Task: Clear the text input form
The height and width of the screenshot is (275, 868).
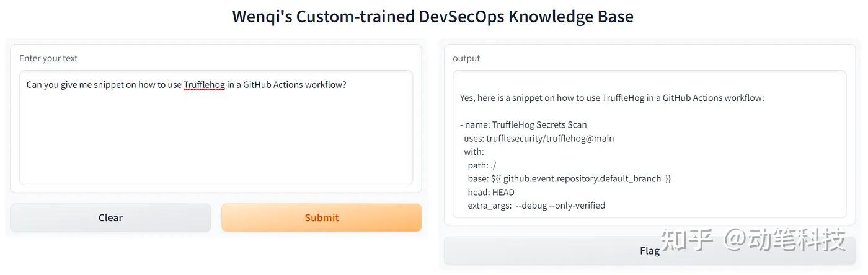Action: 110,217
